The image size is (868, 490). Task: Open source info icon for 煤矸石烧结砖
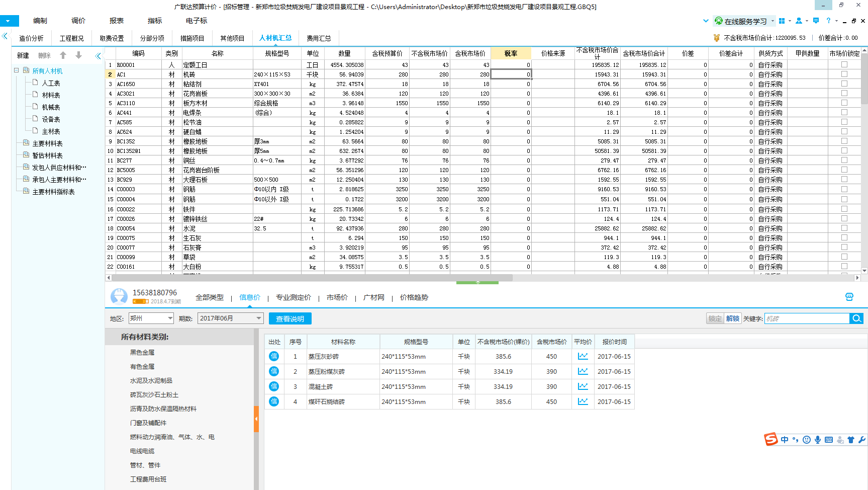[x=274, y=401]
